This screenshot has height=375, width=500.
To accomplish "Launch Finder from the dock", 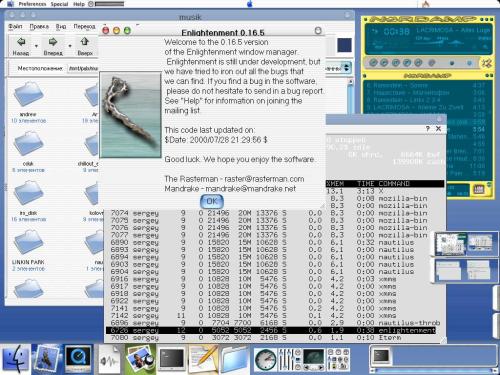I will tap(15, 359).
